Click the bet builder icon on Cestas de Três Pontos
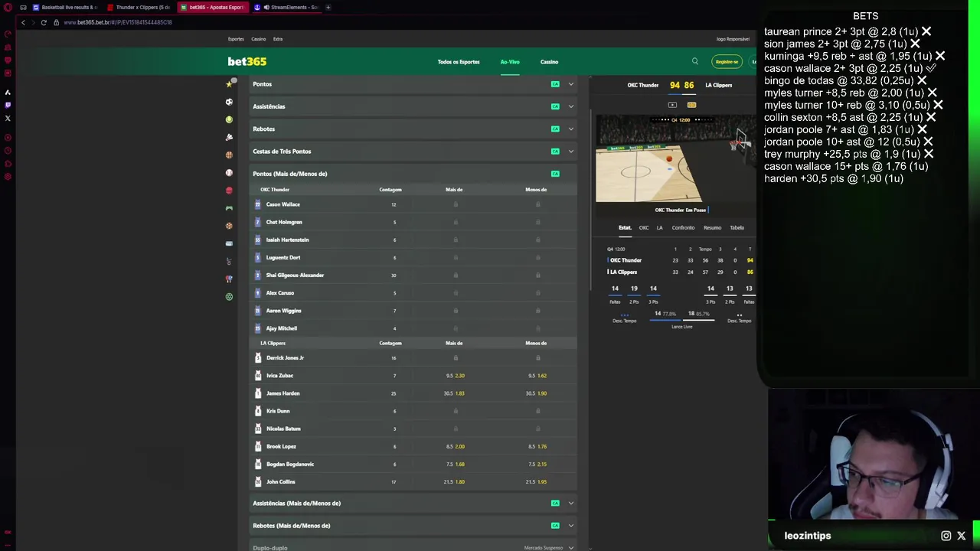 click(x=555, y=151)
